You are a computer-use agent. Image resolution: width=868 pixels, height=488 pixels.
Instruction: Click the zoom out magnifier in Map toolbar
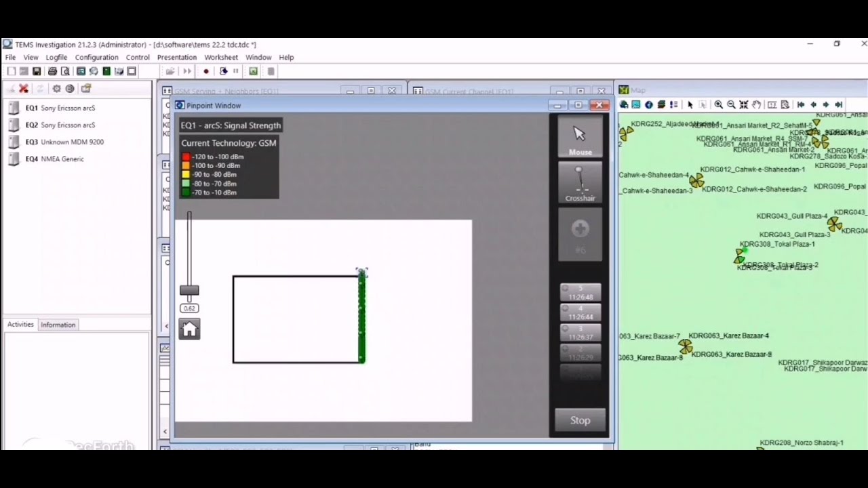731,104
